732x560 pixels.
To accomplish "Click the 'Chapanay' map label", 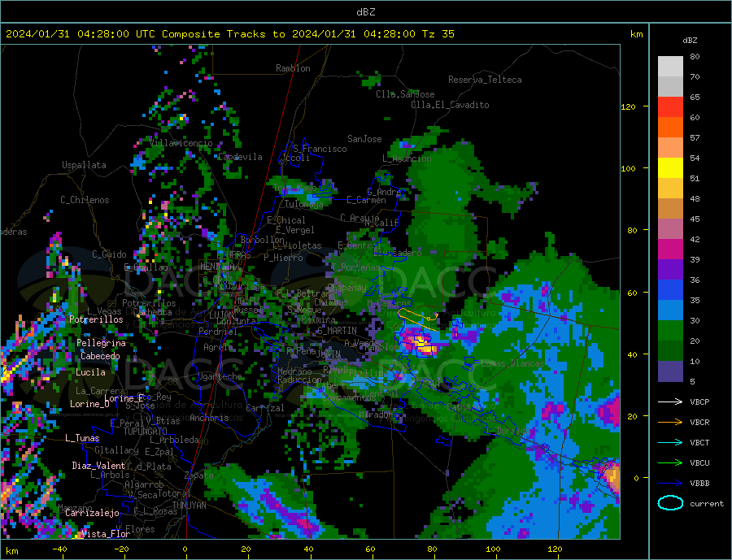I will (346, 288).
